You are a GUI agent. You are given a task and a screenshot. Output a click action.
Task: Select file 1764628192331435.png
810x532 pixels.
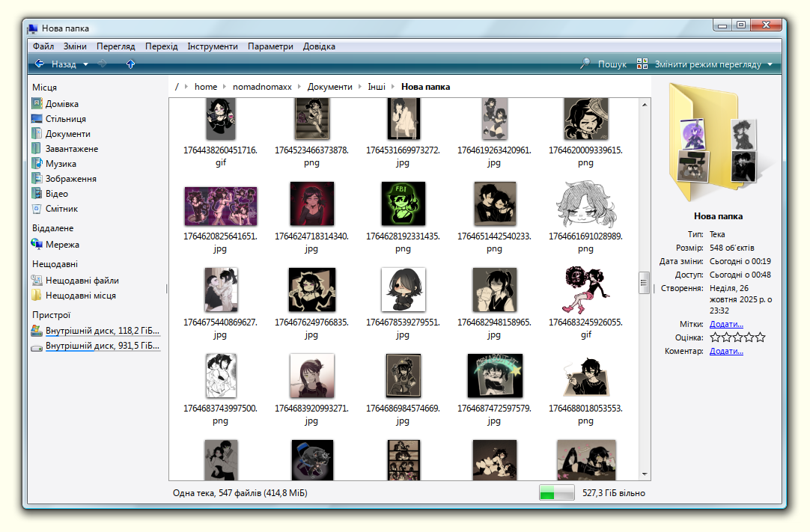point(403,217)
